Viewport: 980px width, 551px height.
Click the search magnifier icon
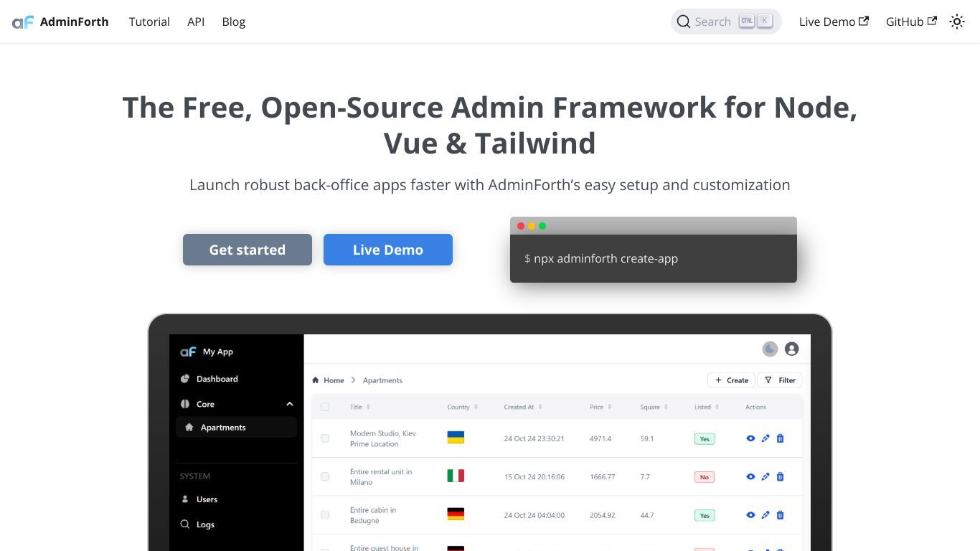click(684, 22)
